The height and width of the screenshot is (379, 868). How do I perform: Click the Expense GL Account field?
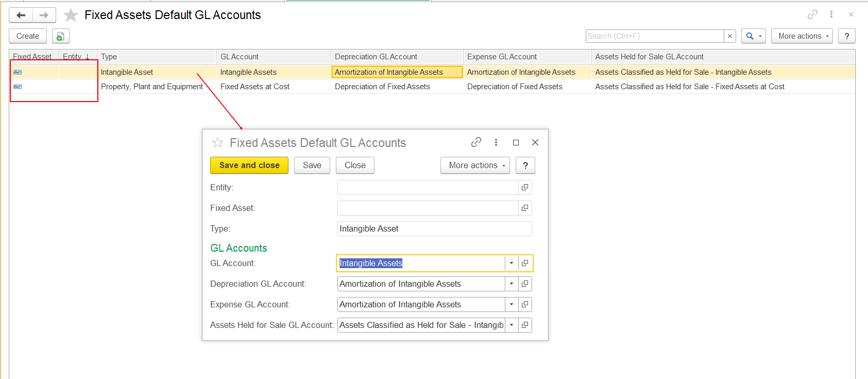[x=421, y=305]
